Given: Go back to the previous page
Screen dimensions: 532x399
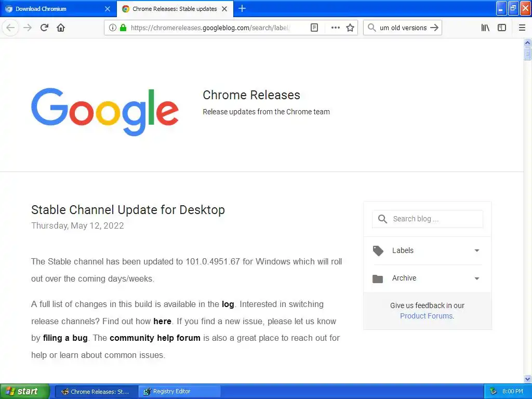Looking at the screenshot, I should (x=10, y=28).
